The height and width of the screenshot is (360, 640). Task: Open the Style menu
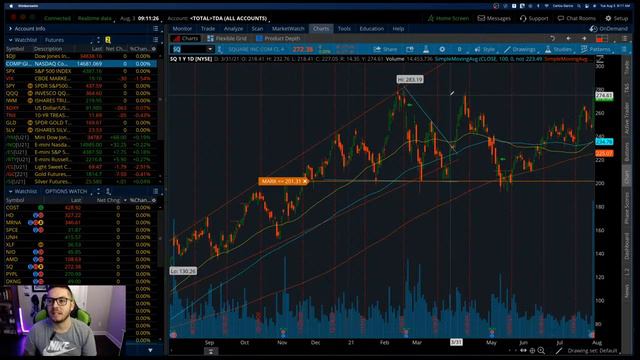pos(484,49)
